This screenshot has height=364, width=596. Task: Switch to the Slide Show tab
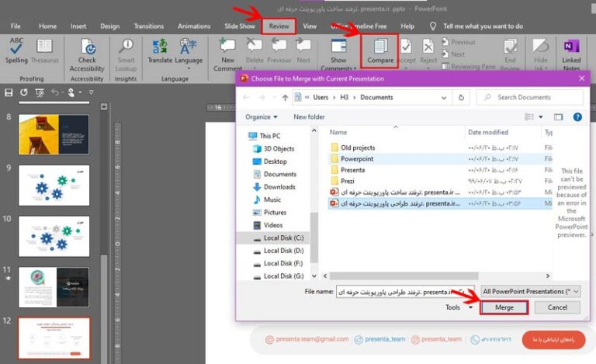pos(240,26)
